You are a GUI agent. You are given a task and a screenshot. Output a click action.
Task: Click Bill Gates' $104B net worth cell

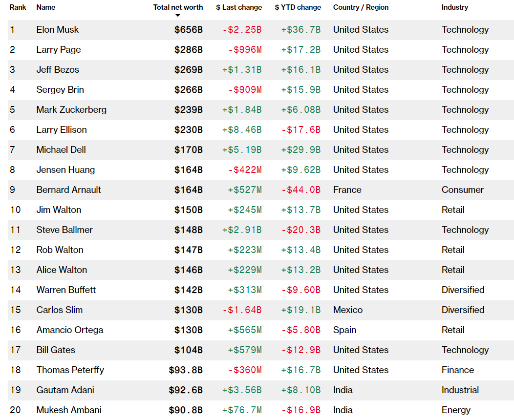coord(189,350)
